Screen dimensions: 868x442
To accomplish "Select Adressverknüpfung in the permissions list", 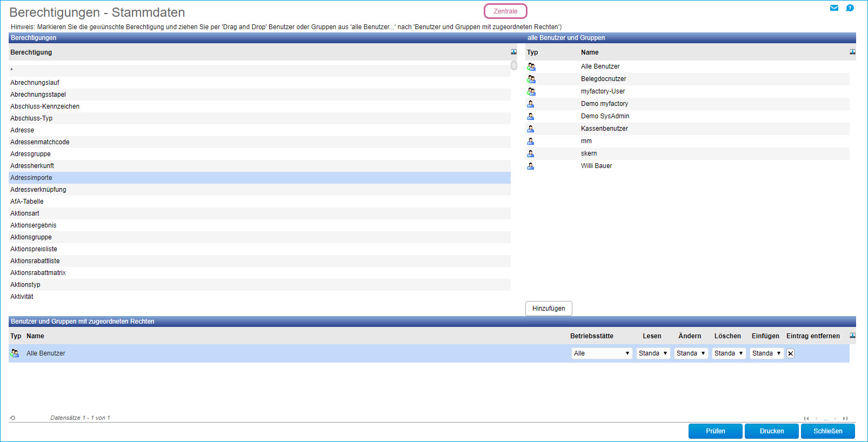I will click(x=38, y=190).
